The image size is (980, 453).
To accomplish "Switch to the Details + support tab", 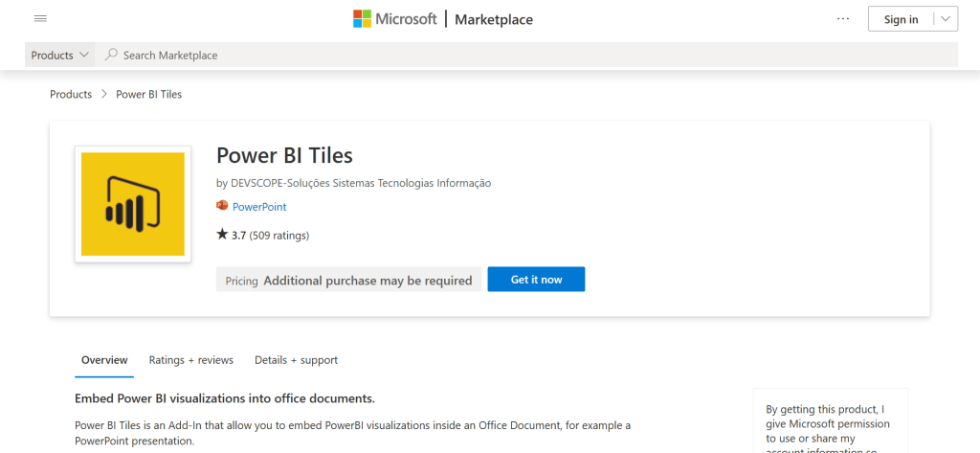I will click(296, 360).
